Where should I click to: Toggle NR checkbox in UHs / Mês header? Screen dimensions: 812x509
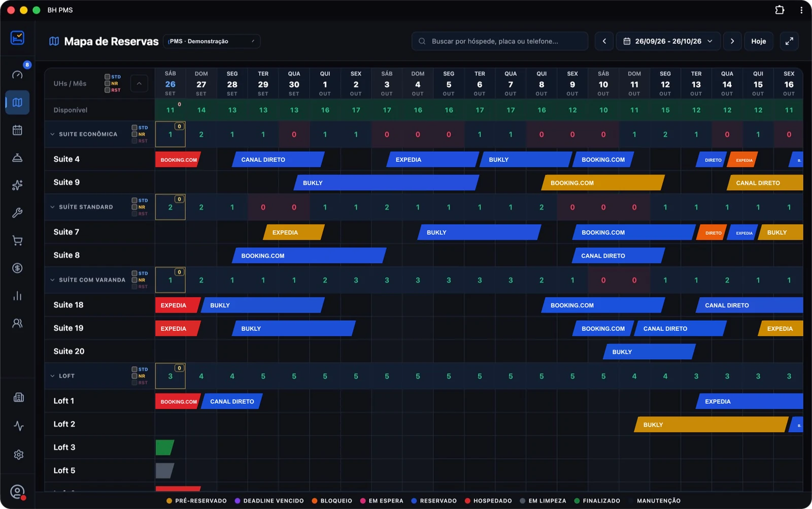tap(108, 83)
